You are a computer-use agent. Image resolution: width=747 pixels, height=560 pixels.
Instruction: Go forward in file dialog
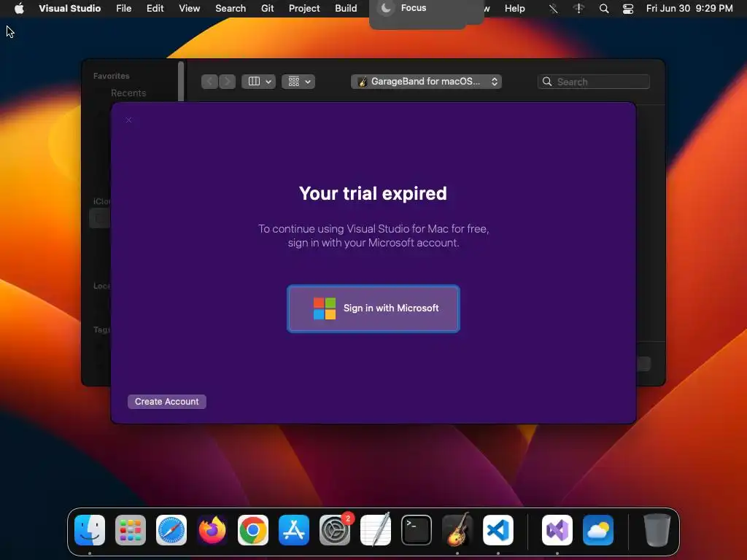tap(228, 82)
